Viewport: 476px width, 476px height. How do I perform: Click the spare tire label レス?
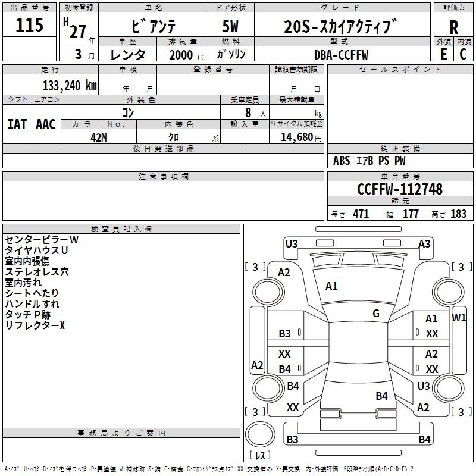pyautogui.click(x=260, y=455)
